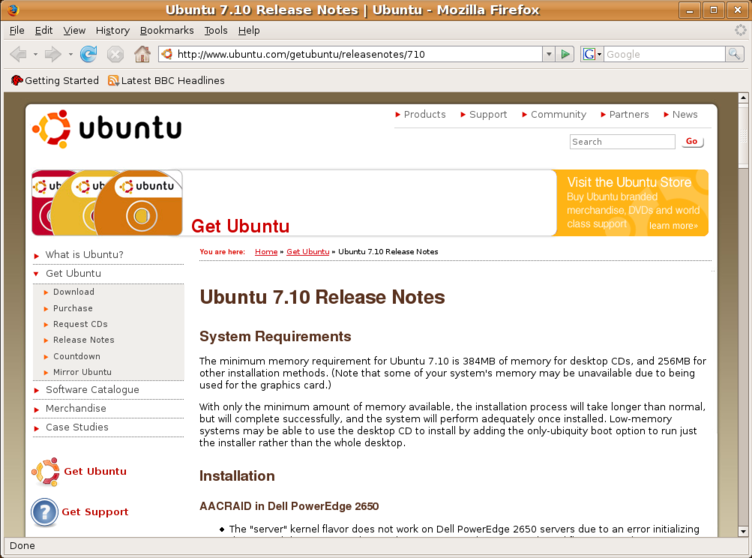Open the View menu
The image size is (752, 558).
click(74, 30)
